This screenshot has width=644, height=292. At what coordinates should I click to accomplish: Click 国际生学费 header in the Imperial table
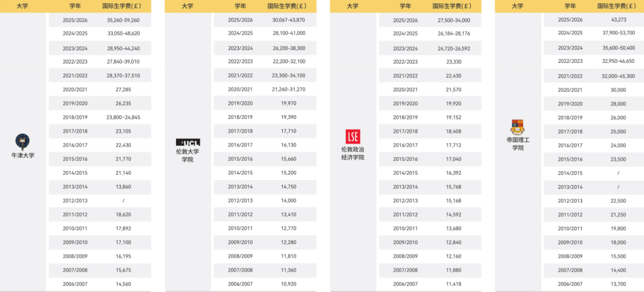618,6
